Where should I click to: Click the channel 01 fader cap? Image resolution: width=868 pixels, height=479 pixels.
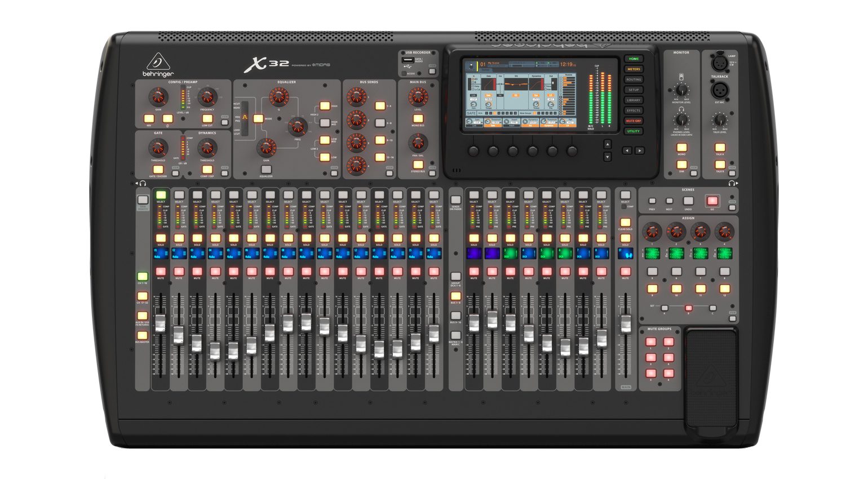[x=161, y=323]
